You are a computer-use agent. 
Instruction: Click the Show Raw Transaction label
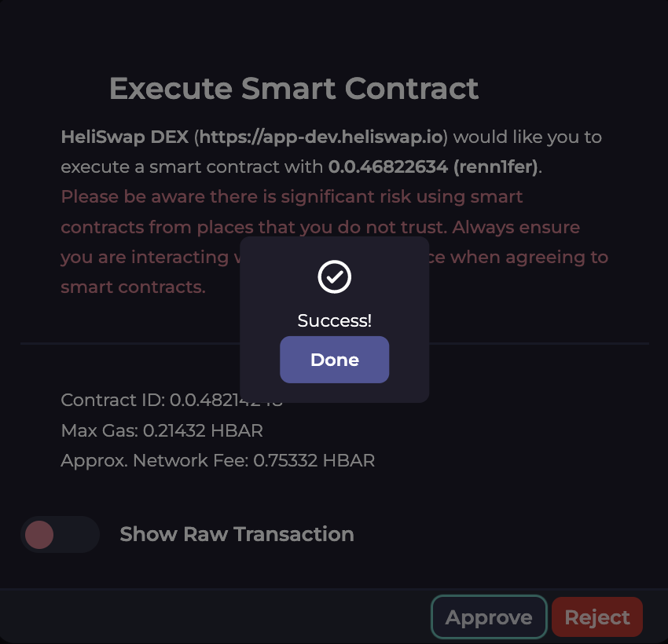(x=237, y=535)
